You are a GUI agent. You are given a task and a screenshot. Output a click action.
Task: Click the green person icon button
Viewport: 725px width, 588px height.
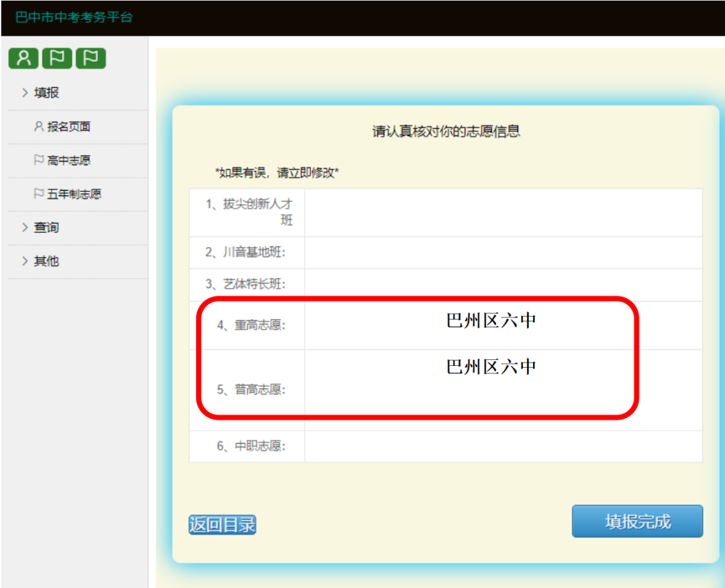coord(23,58)
